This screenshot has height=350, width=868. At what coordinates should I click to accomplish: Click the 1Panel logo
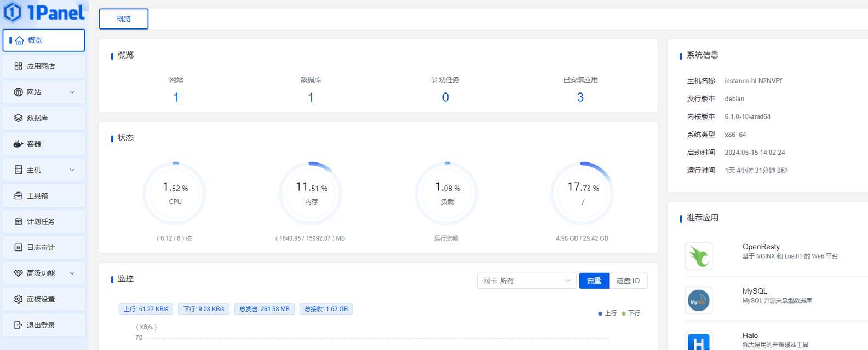point(44,12)
